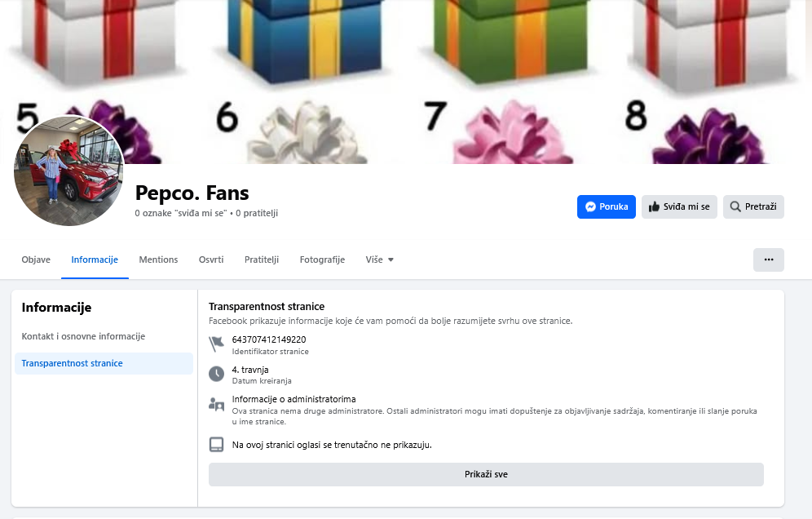Click the thumbs-up icon on Sviđa mi se
This screenshot has width=812, height=519.
pos(654,207)
